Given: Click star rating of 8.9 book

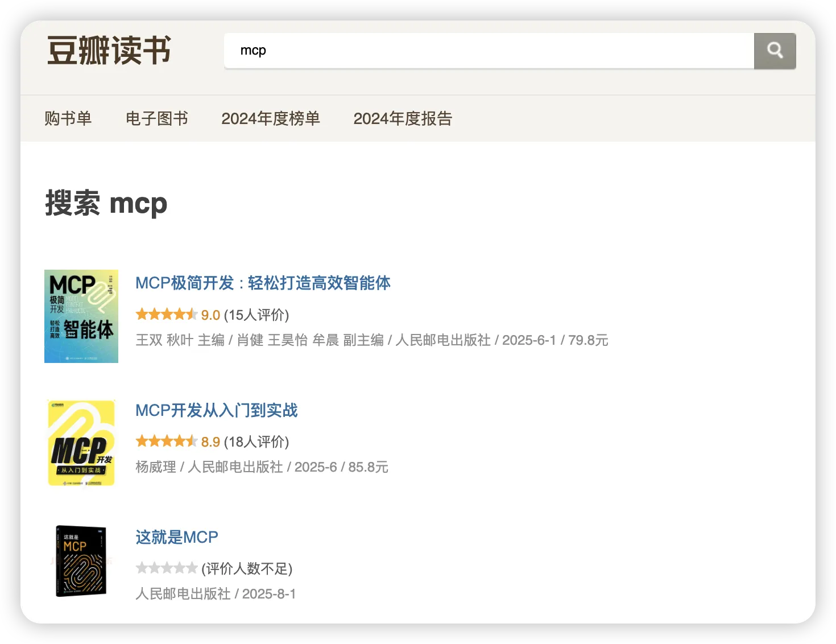Looking at the screenshot, I should coord(167,441).
